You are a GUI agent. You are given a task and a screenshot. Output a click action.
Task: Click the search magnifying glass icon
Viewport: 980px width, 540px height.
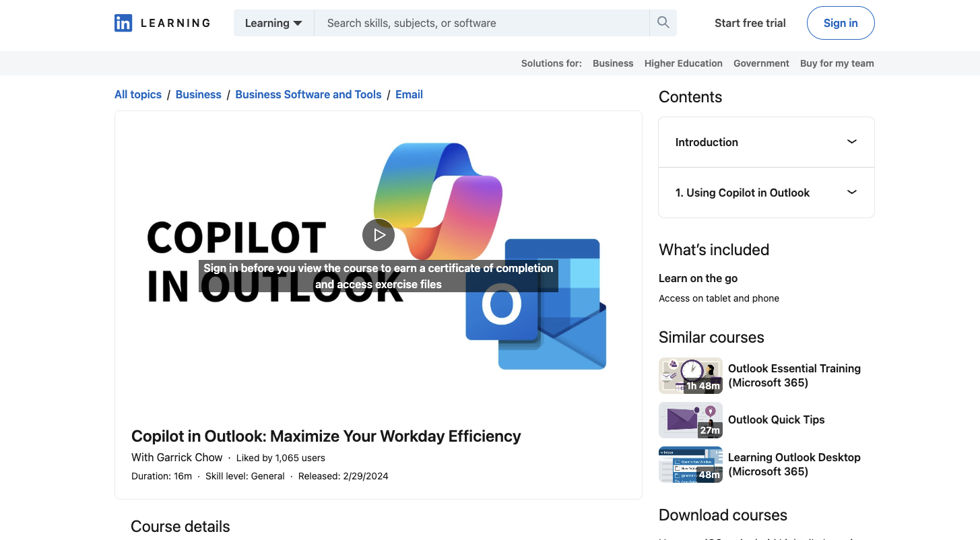pyautogui.click(x=663, y=22)
